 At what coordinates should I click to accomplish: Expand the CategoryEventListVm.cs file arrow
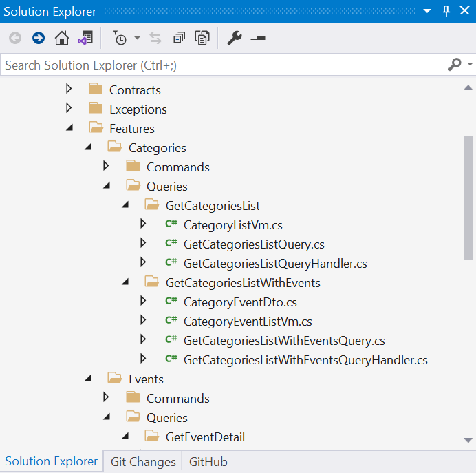tap(143, 320)
